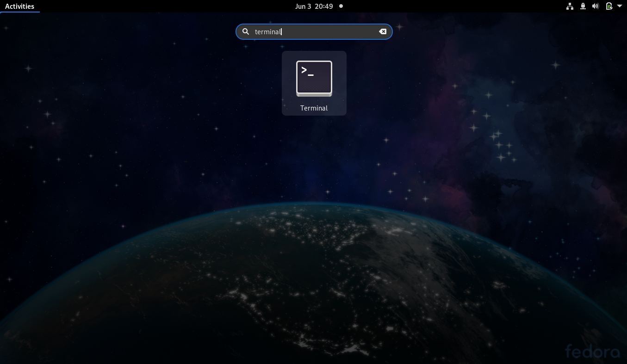Clear the search field text

(383, 31)
